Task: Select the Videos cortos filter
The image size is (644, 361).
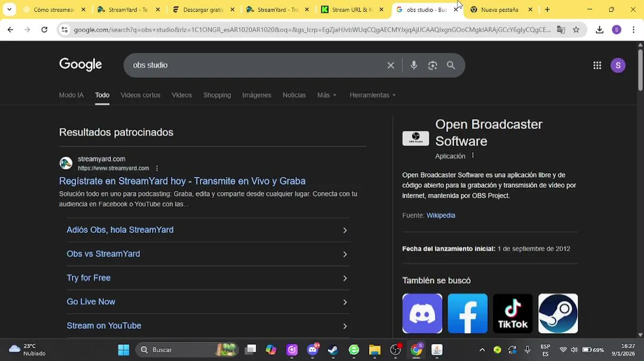Action: [140, 95]
